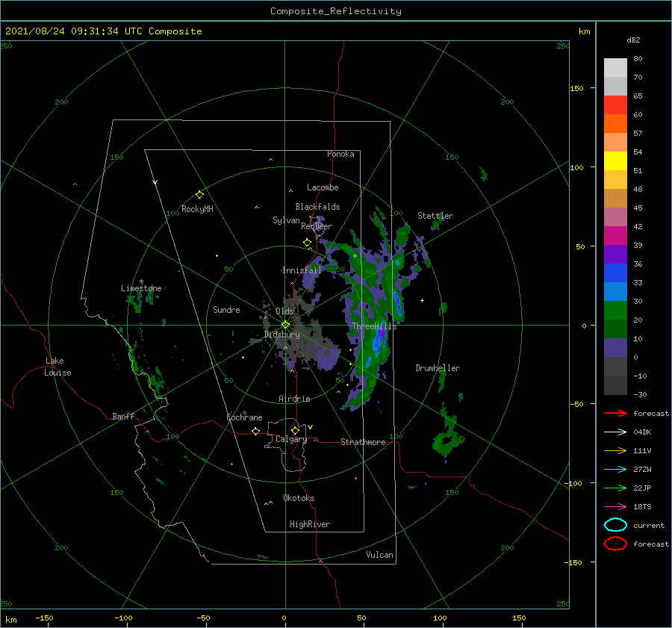Click the Okotoks town label
The width and height of the screenshot is (672, 628).
pyautogui.click(x=299, y=497)
